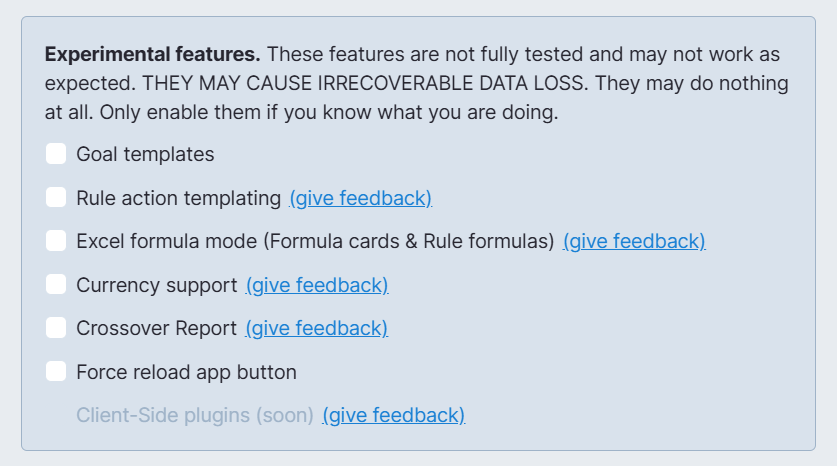Turn on the Crossover Report checkbox

tap(56, 328)
